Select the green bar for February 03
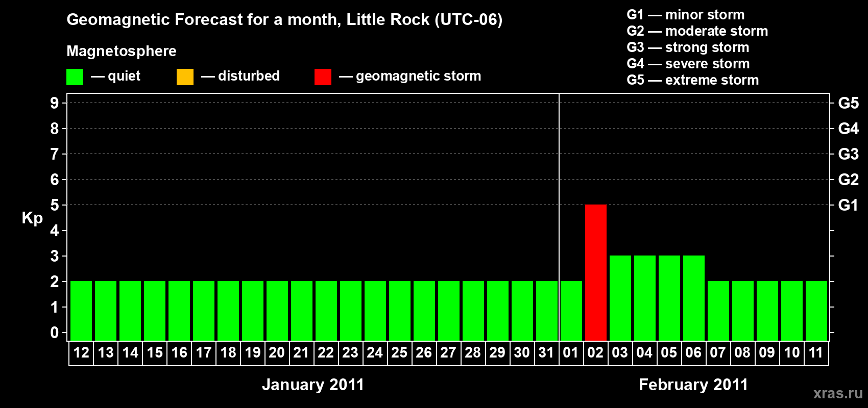The width and height of the screenshot is (868, 408). pyautogui.click(x=620, y=298)
